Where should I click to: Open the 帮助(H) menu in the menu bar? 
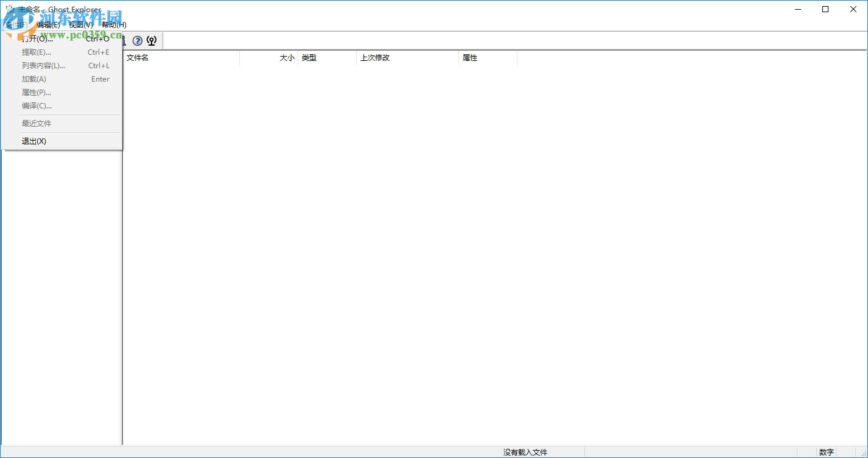pos(114,25)
